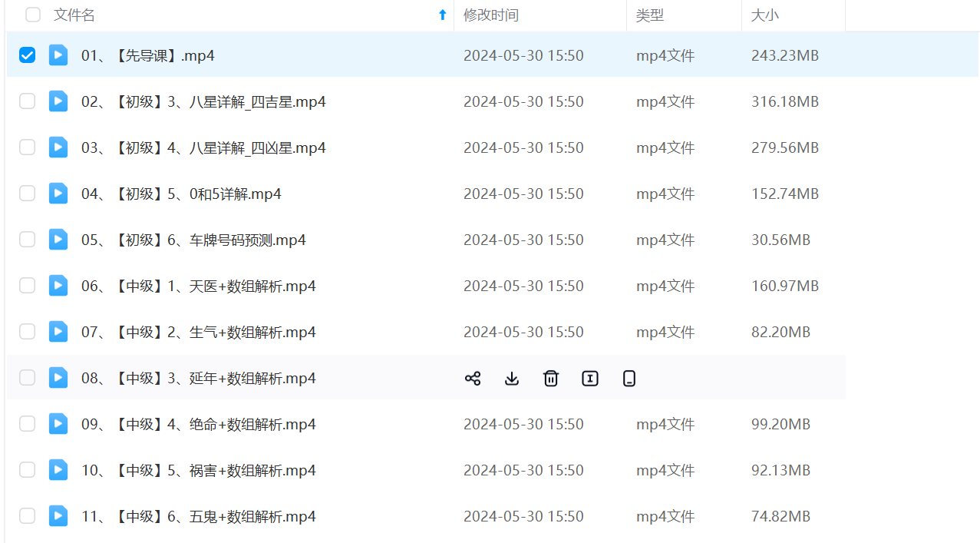Check the box for 八星详解_四吉星.mp4
Image resolution: width=980 pixels, height=543 pixels.
[27, 101]
